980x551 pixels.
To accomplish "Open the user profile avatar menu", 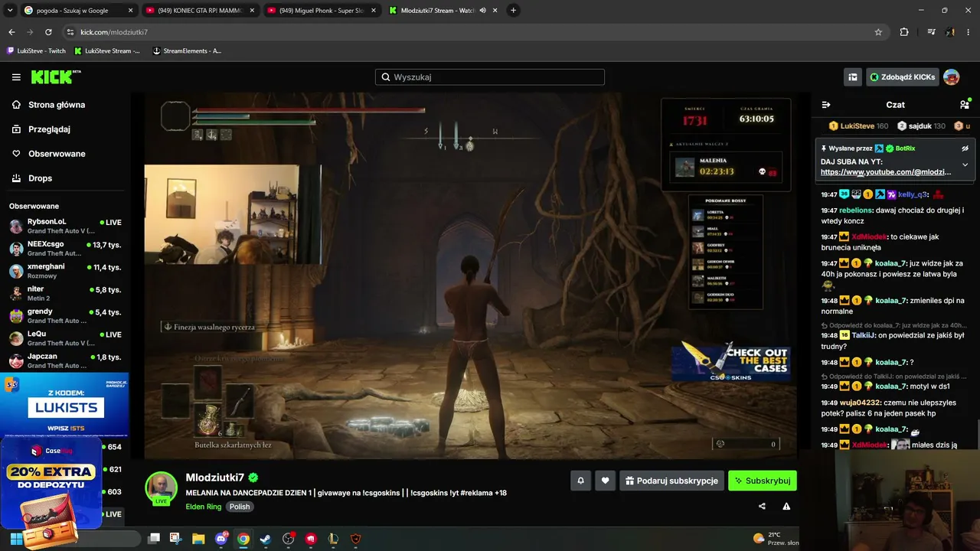I will click(952, 77).
